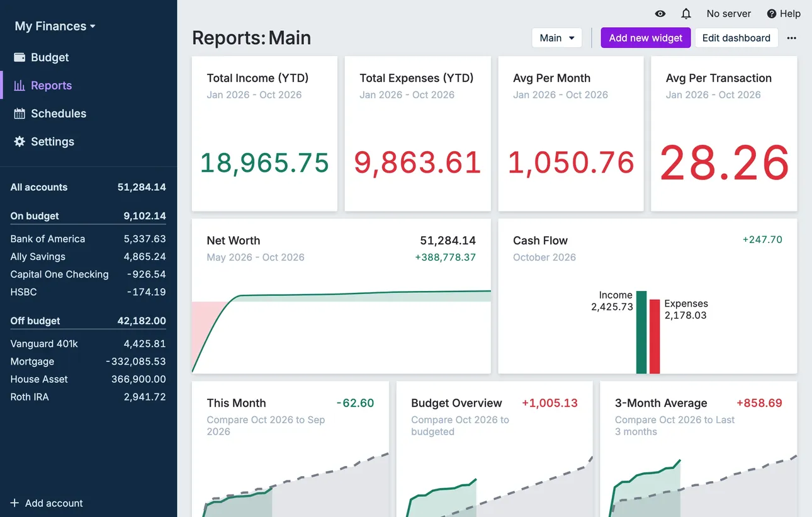Click the Cash Flow widget title
This screenshot has height=517, width=812.
540,241
